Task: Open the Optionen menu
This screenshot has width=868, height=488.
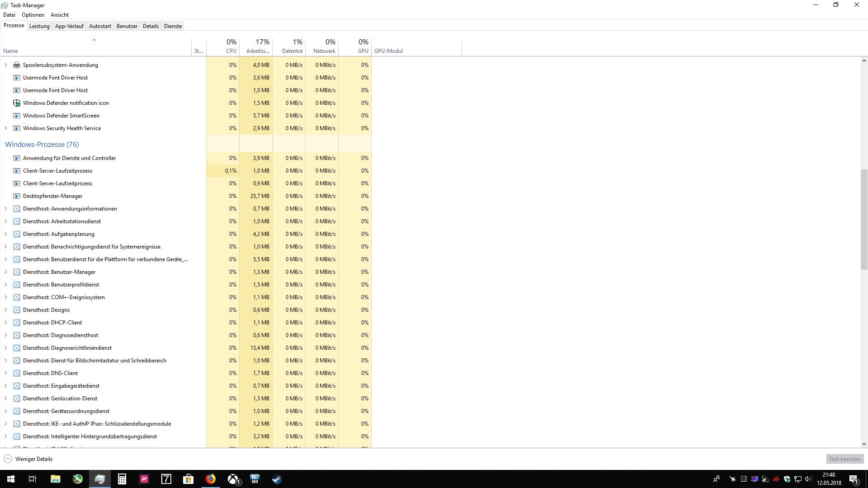Action: click(x=33, y=15)
